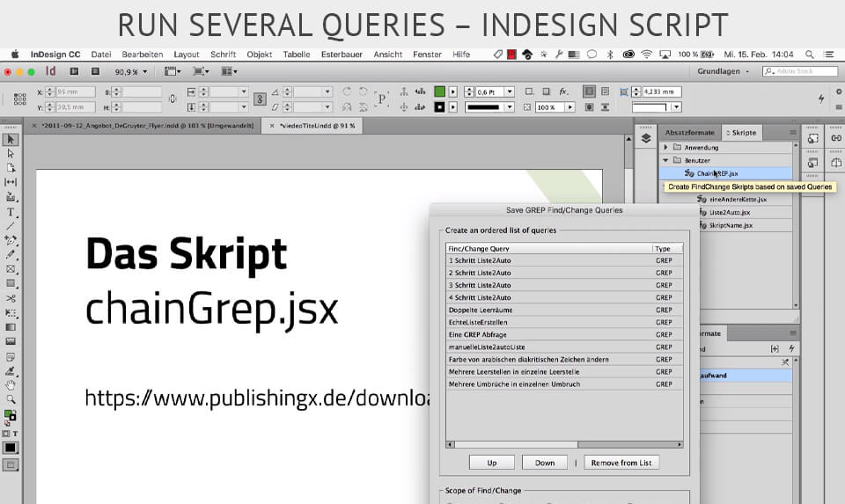Select the Doppelte Leerräume query row
Screen dimensions: 845x504
click(565, 310)
